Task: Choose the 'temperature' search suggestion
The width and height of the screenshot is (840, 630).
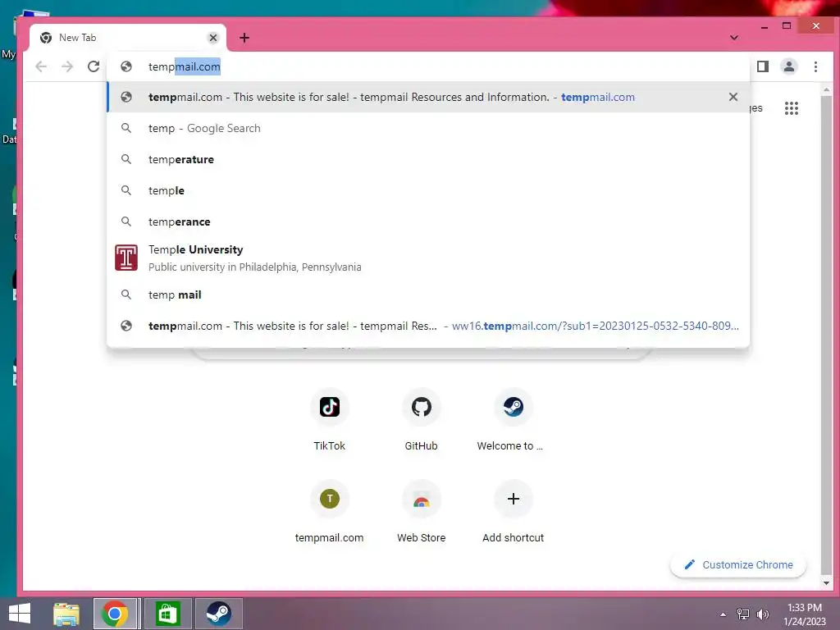Action: 428,159
